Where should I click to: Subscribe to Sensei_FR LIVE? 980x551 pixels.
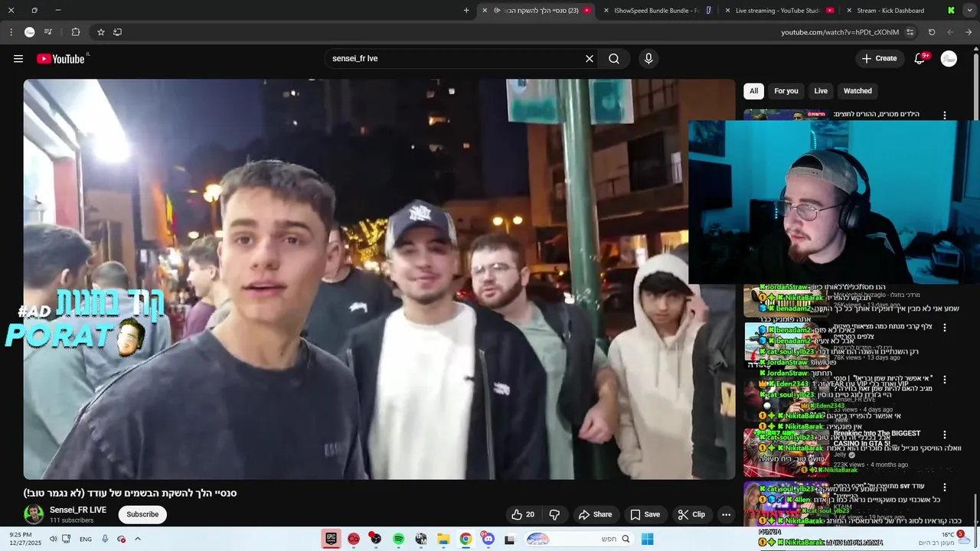(x=142, y=514)
